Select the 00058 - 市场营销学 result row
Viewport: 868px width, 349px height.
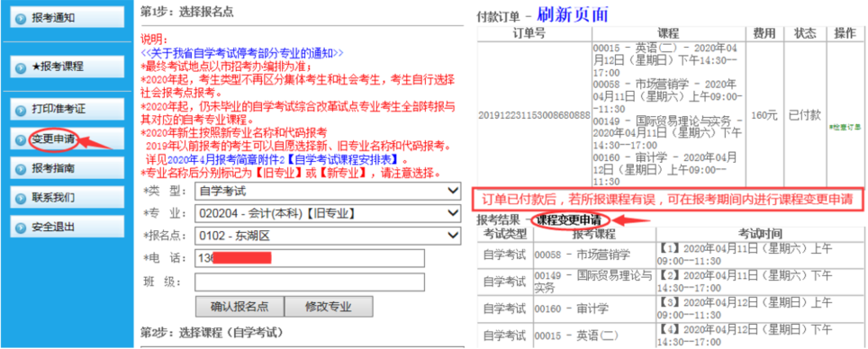(x=671, y=255)
